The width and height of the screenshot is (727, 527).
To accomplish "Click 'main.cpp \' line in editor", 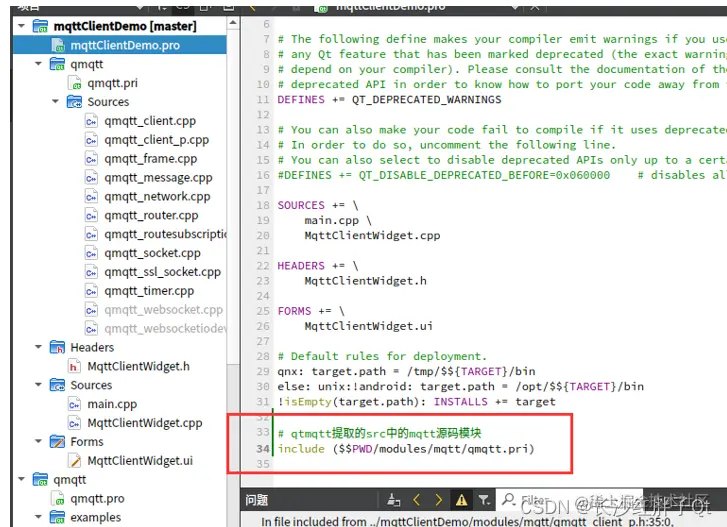I will 338,220.
